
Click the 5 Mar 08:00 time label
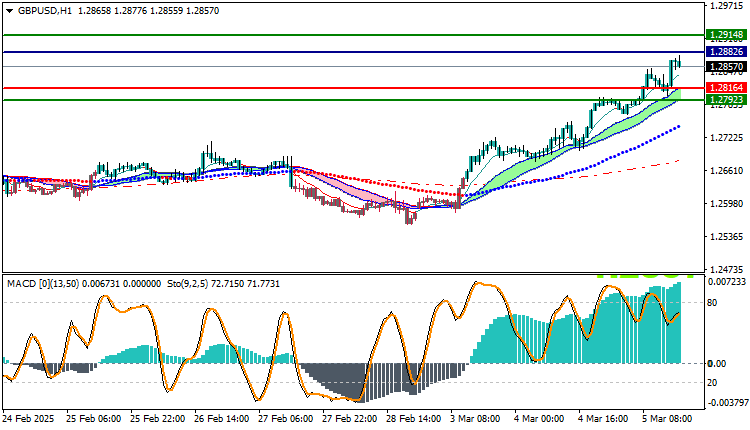[667, 419]
